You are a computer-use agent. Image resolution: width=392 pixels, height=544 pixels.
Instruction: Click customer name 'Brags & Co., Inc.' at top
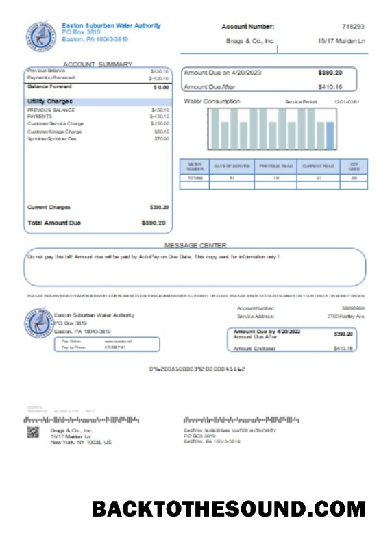coord(250,41)
